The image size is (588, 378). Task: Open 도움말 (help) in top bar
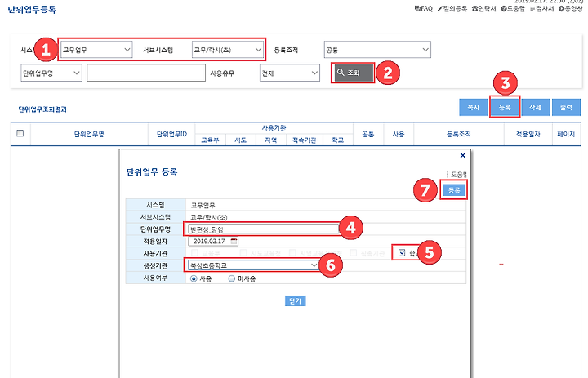[x=513, y=8]
